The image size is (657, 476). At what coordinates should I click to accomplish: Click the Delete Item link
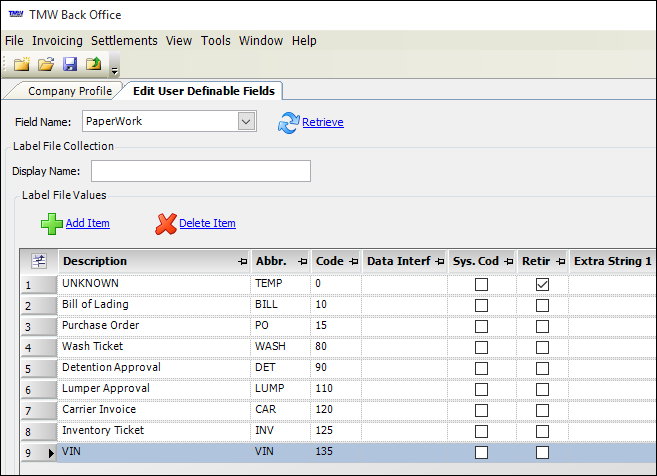[x=207, y=223]
